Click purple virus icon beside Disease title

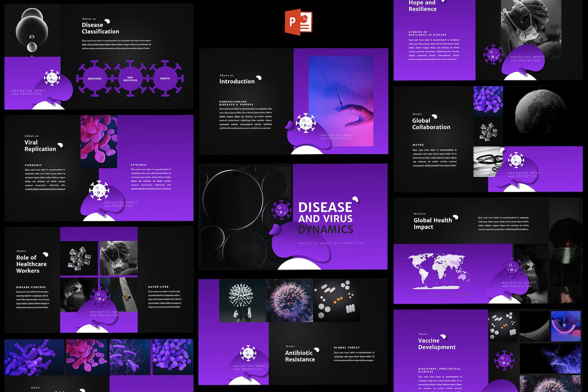281,210
